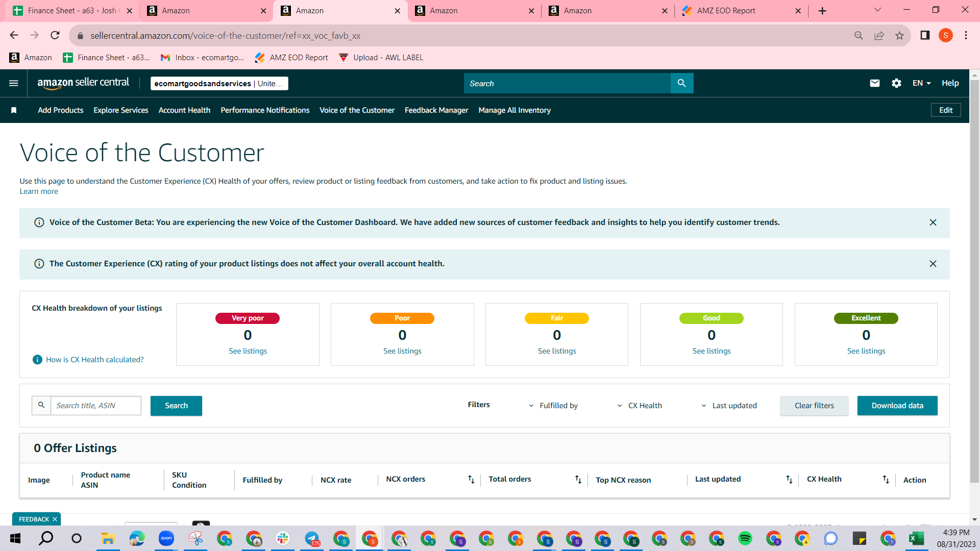Image resolution: width=980 pixels, height=551 pixels.
Task: Go to Account Health
Action: pos(184,110)
